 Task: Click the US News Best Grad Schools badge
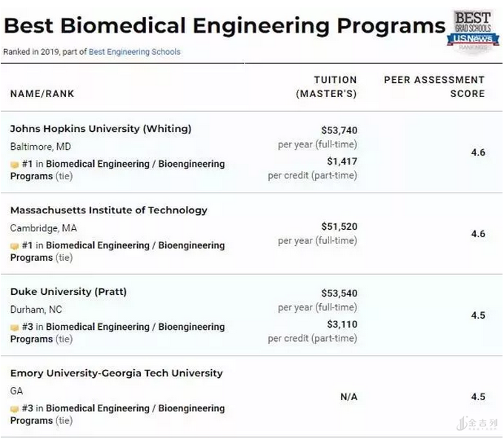472,30
